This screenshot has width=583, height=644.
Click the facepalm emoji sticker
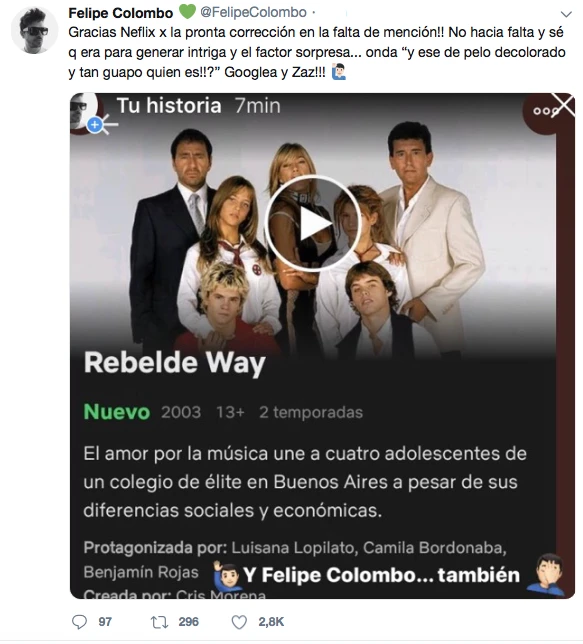546,575
